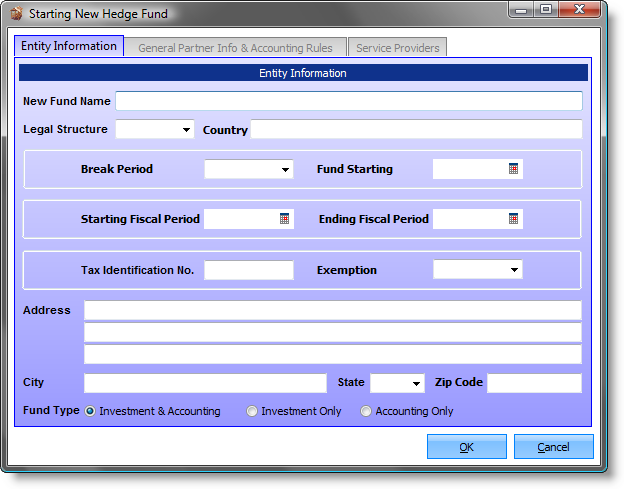The image size is (624, 489).
Task: Click the first Address line field
Action: 333,310
